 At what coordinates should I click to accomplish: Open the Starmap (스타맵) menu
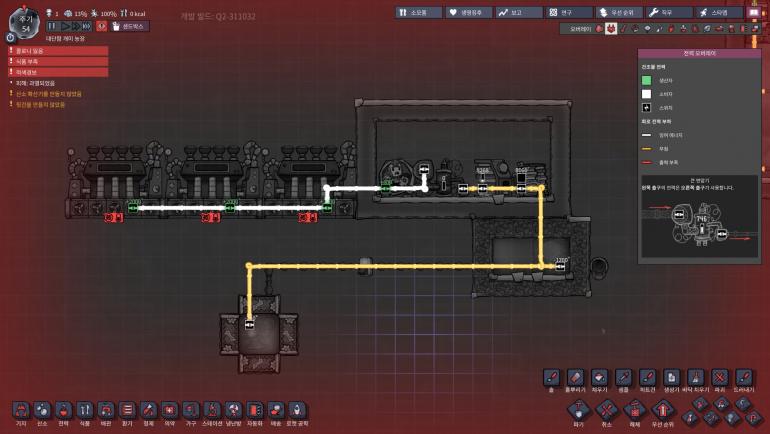(719, 12)
